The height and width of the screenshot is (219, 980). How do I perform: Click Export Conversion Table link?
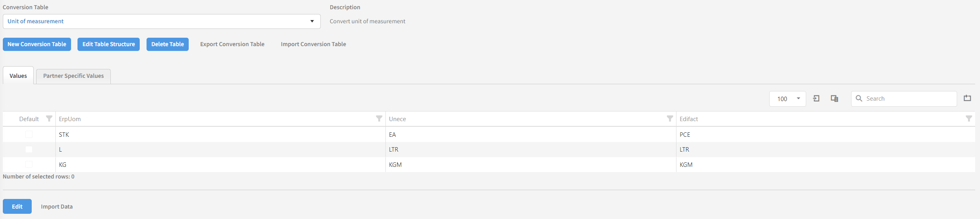(232, 44)
